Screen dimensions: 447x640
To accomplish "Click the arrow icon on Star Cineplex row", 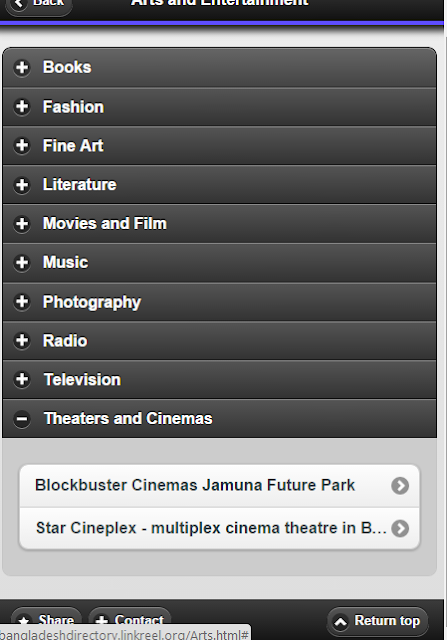I will click(x=400, y=528).
